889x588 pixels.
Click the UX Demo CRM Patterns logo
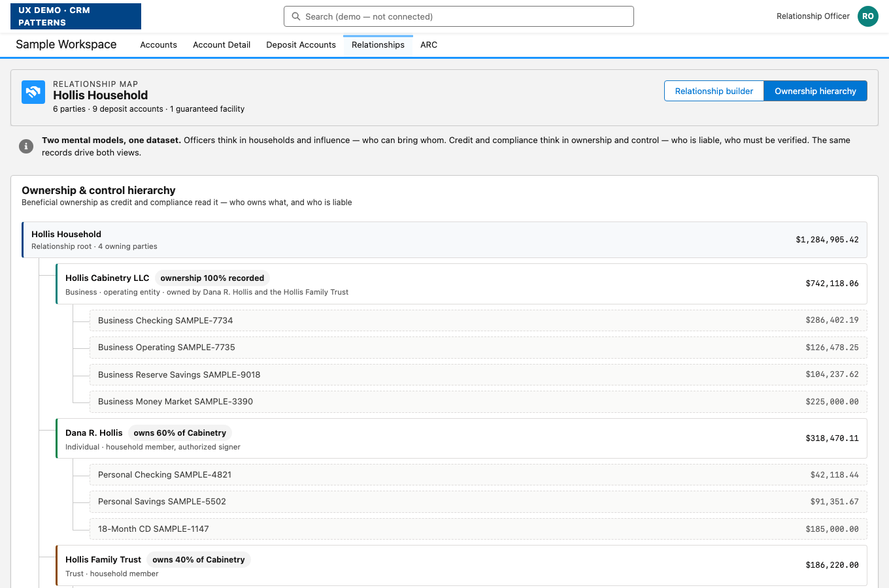(76, 16)
